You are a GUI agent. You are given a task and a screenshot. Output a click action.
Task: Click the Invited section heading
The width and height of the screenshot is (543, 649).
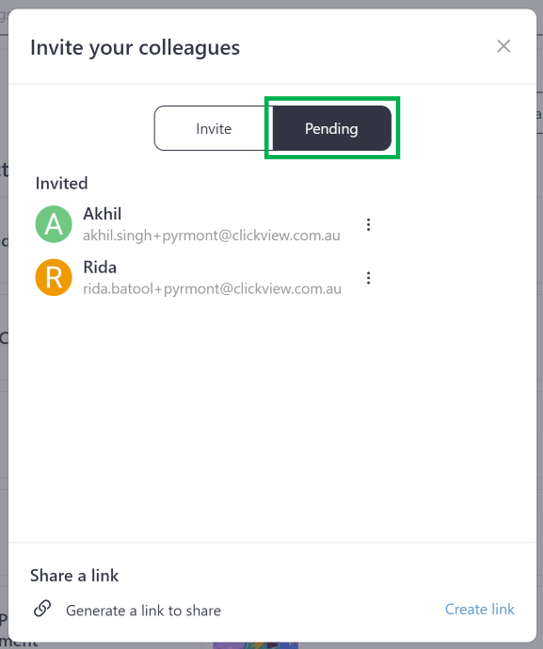point(62,183)
